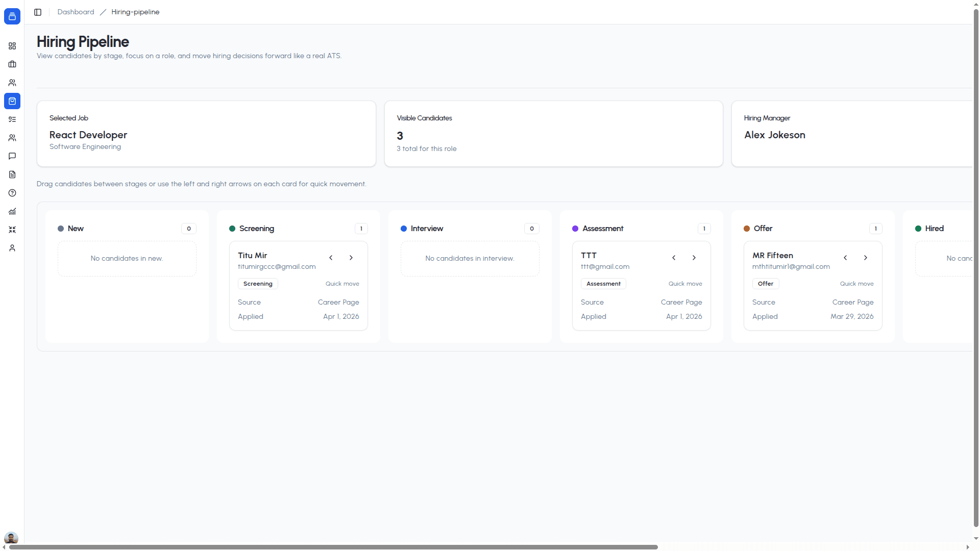Click the blue app logo icon
980x551 pixels.
[x=12, y=16]
